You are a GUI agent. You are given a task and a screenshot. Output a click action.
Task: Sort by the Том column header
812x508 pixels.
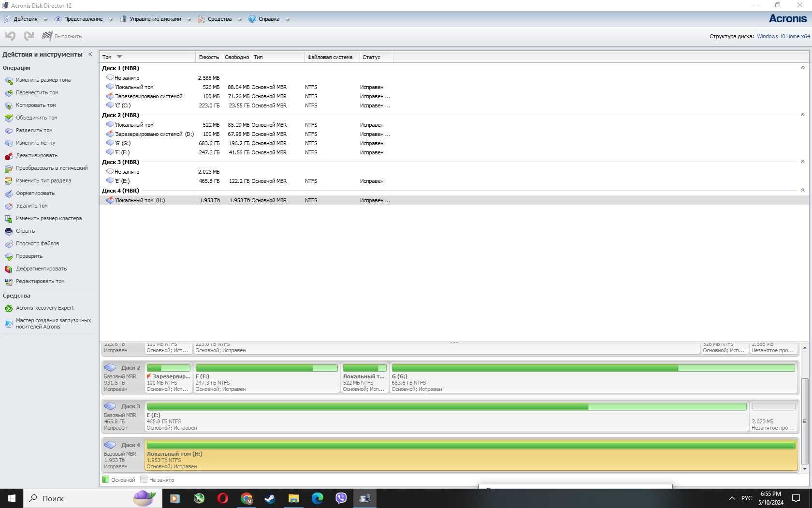(147, 57)
